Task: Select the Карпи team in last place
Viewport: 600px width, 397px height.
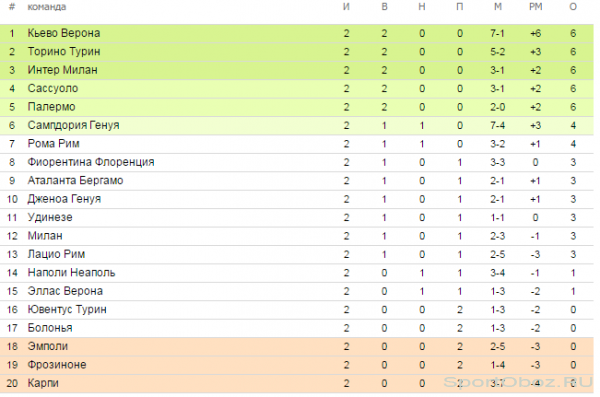Action: (x=43, y=383)
